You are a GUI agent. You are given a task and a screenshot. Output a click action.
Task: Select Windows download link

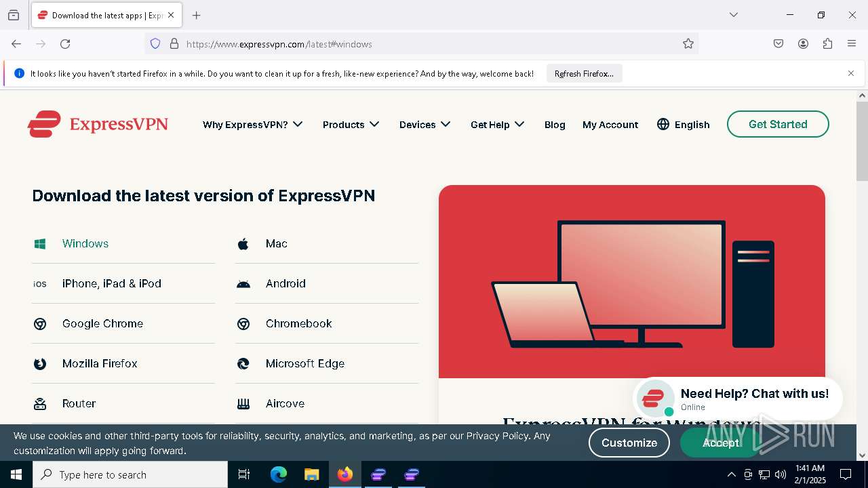tap(85, 244)
